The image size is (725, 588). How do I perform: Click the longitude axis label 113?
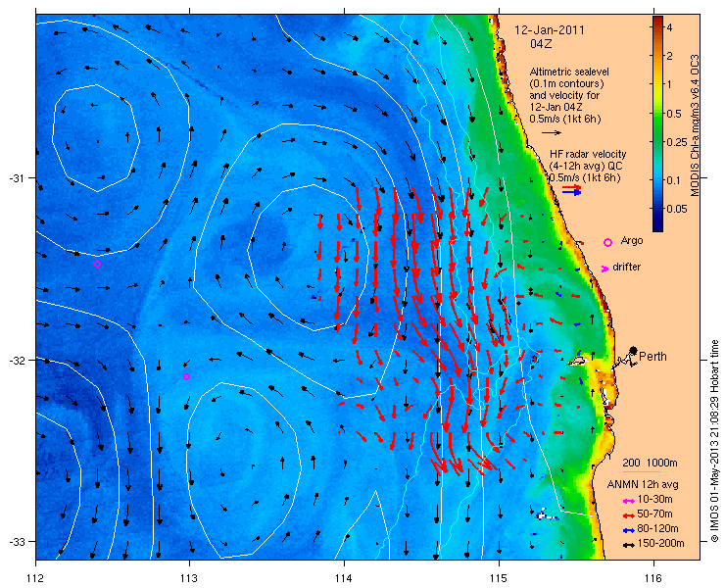(189, 578)
